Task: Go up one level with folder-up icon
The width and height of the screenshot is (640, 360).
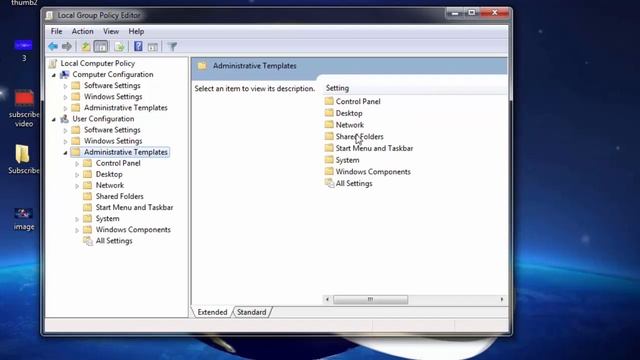Action: tap(85, 47)
